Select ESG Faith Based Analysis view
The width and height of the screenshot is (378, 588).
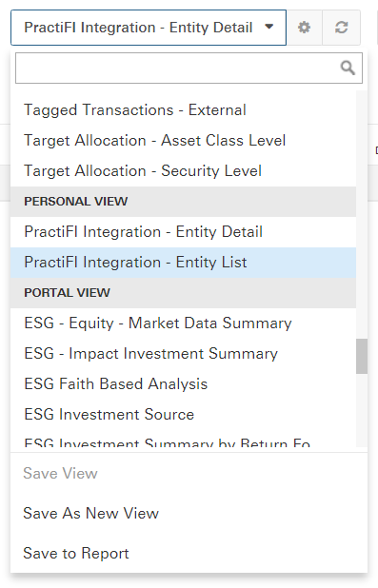coord(183,384)
